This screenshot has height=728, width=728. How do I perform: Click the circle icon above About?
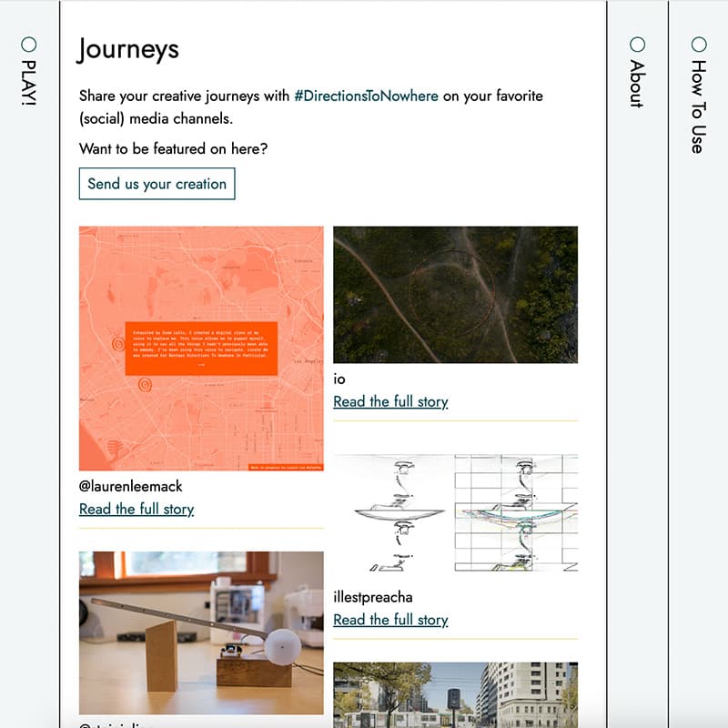[637, 44]
